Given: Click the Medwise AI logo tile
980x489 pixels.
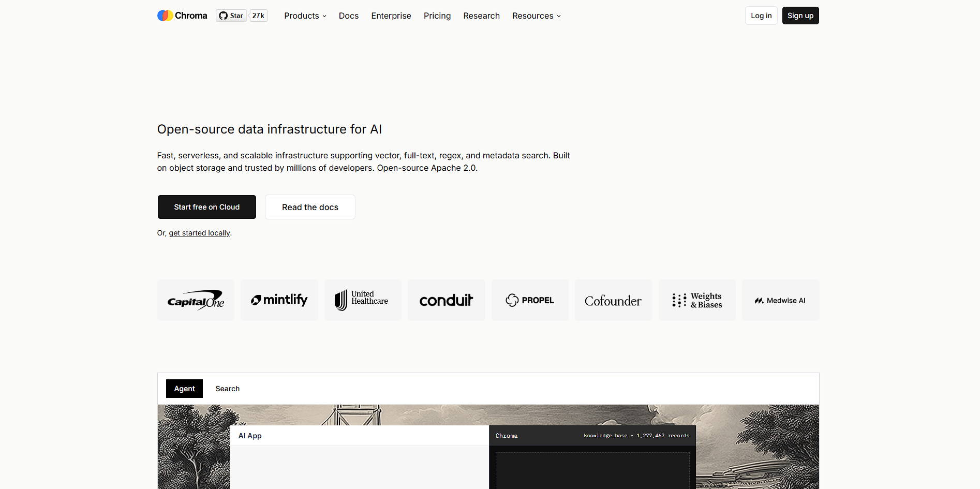Looking at the screenshot, I should pyautogui.click(x=780, y=300).
